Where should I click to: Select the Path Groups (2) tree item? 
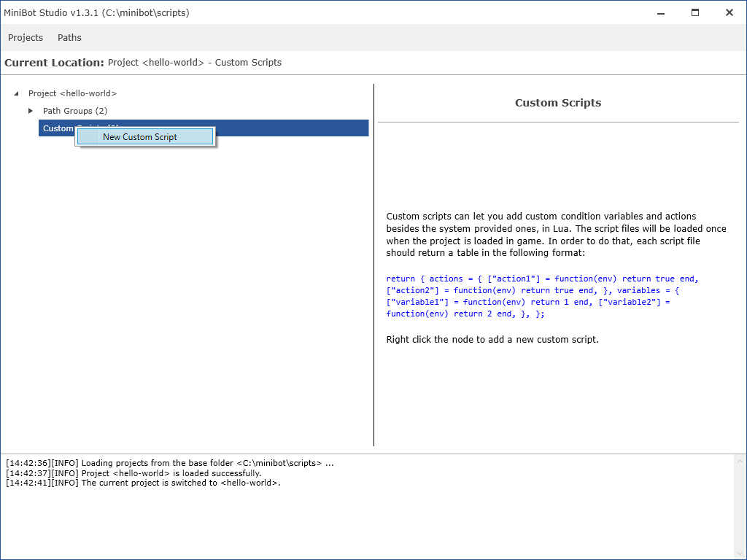coord(75,111)
